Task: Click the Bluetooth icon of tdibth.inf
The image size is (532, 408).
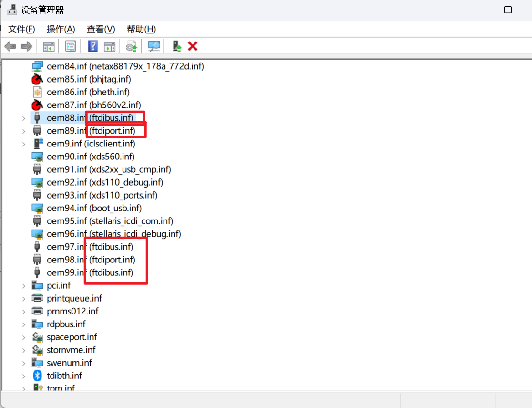Action: 37,376
